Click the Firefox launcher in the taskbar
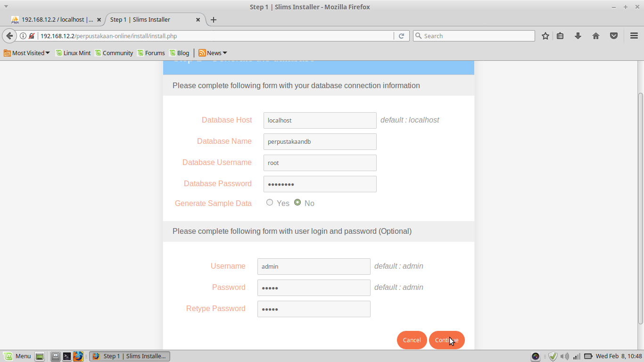The width and height of the screenshot is (644, 362). (x=78, y=356)
